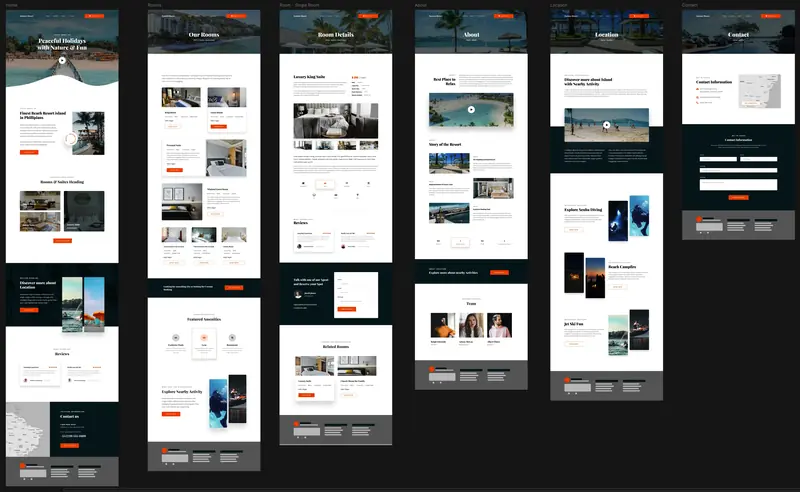Screen dimensions: 800x492
Task: Select the Location frame label
Action: (x=558, y=5)
